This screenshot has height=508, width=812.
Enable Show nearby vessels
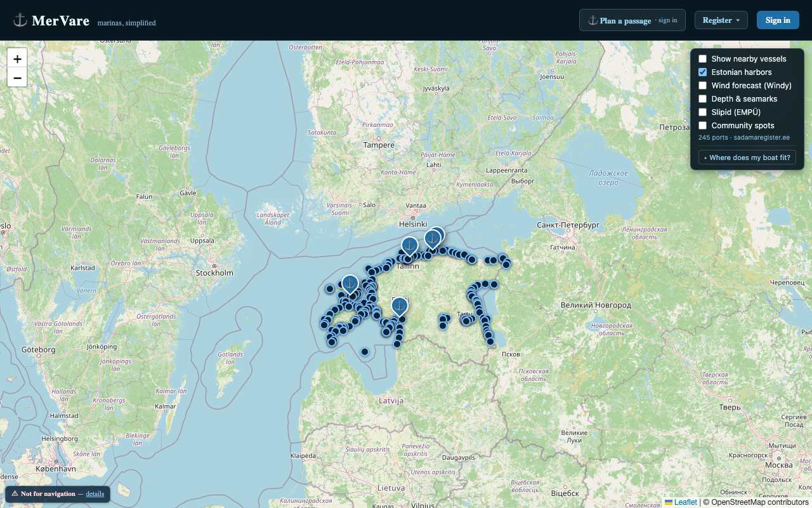pos(703,59)
